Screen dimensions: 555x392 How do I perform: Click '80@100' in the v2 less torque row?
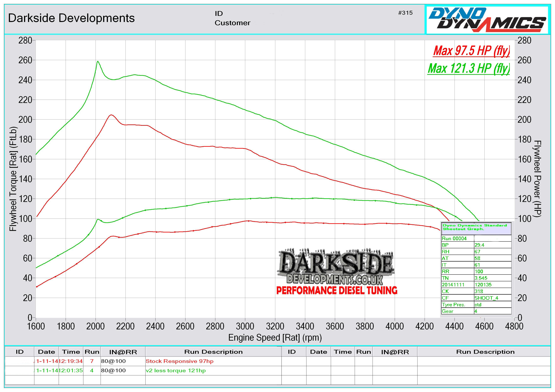113,370
